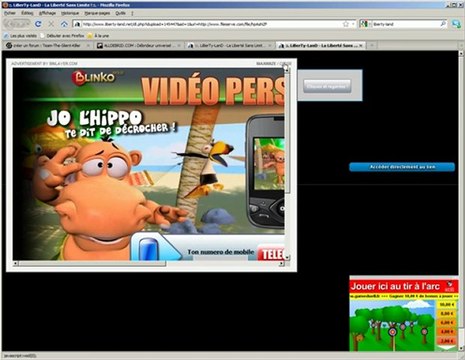Image resolution: width=465 pixels, height=360 pixels.
Task: Open the Débuter avec Firefox bookmark
Action: [x=62, y=36]
